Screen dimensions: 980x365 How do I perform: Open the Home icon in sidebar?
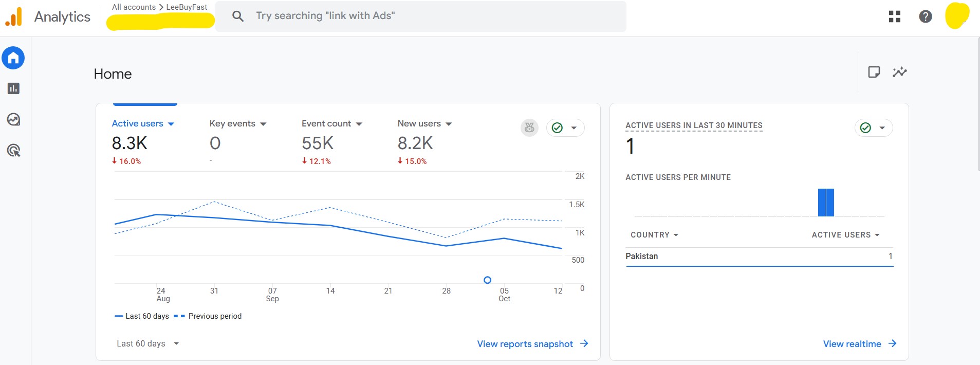[13, 58]
